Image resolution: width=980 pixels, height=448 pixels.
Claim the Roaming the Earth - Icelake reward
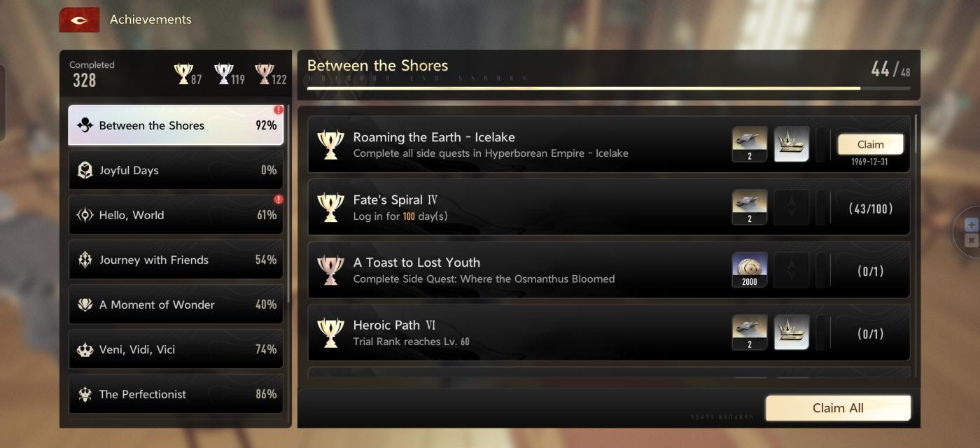click(x=871, y=144)
